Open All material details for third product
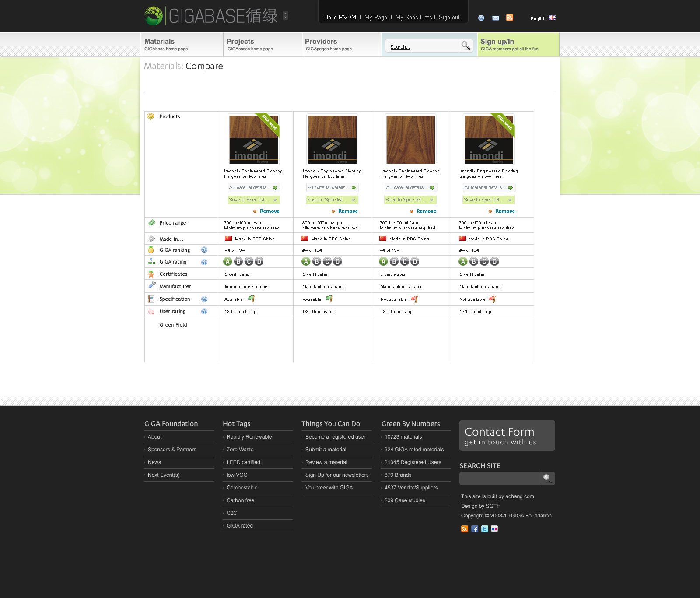 coord(411,187)
